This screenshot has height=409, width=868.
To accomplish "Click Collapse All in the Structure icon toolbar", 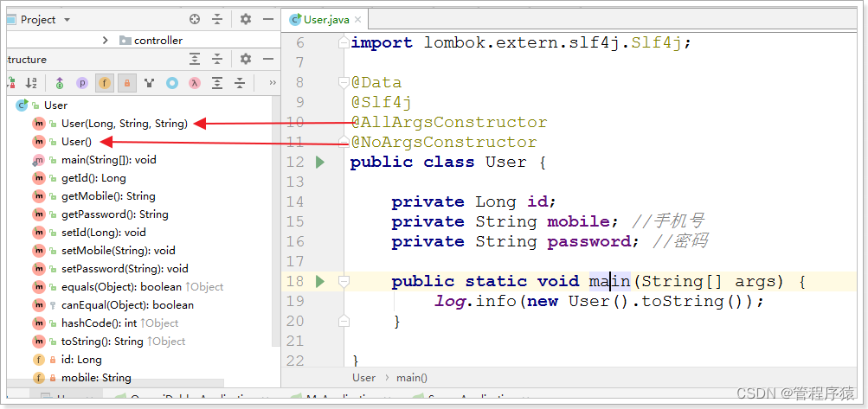I will click(x=240, y=83).
